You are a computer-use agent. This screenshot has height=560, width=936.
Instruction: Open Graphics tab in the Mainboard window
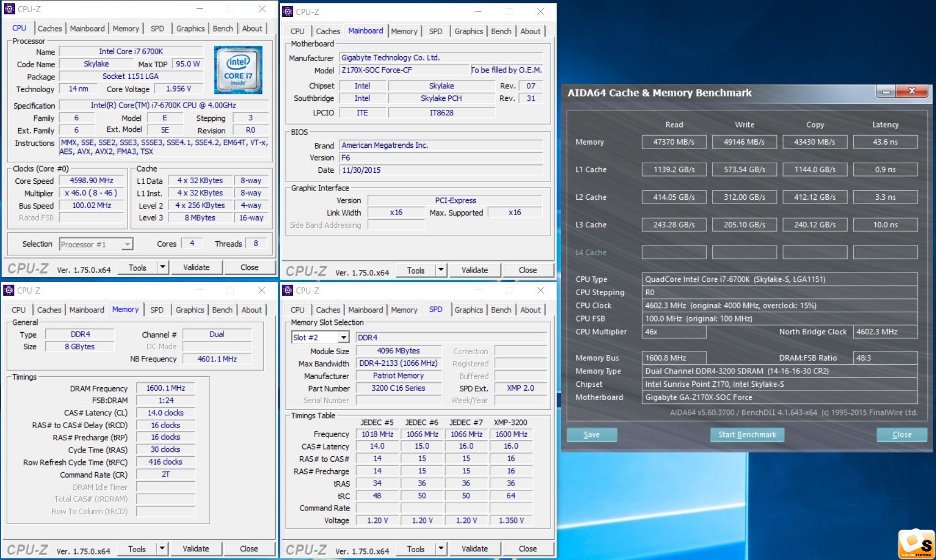(x=468, y=31)
